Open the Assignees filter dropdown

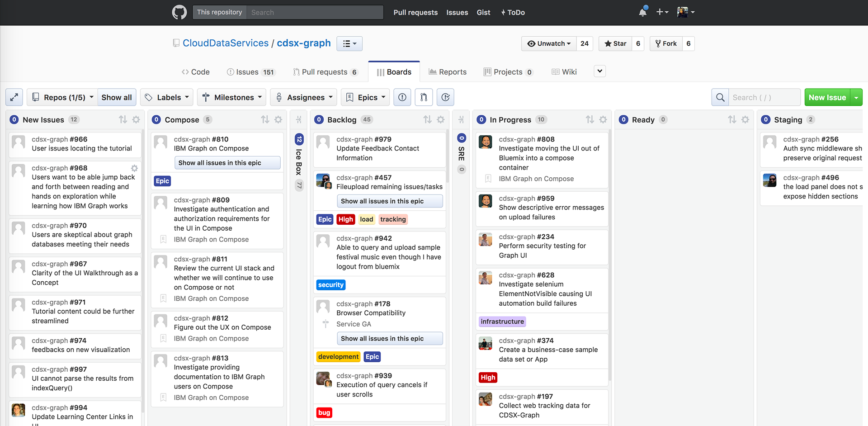pos(304,97)
